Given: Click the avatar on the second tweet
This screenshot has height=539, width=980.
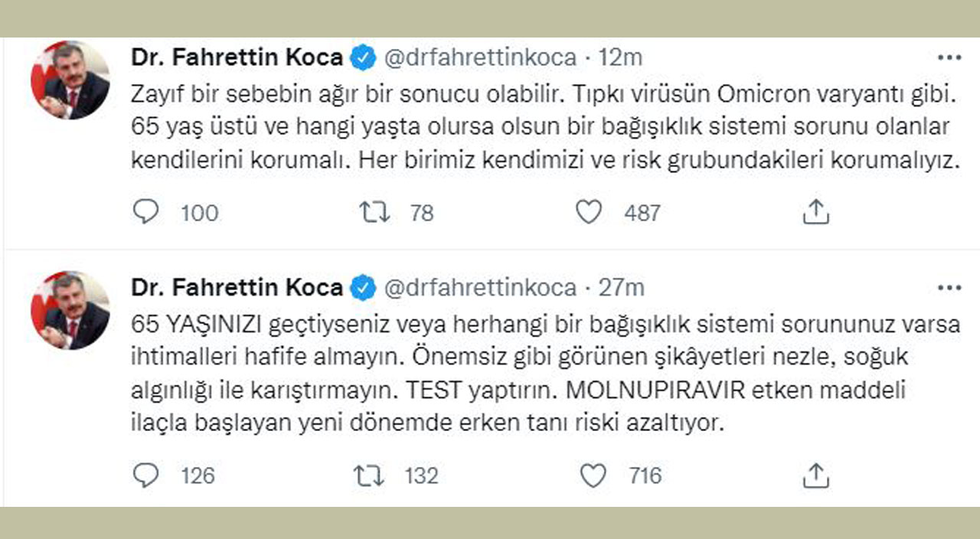Looking at the screenshot, I should pyautogui.click(x=70, y=310).
